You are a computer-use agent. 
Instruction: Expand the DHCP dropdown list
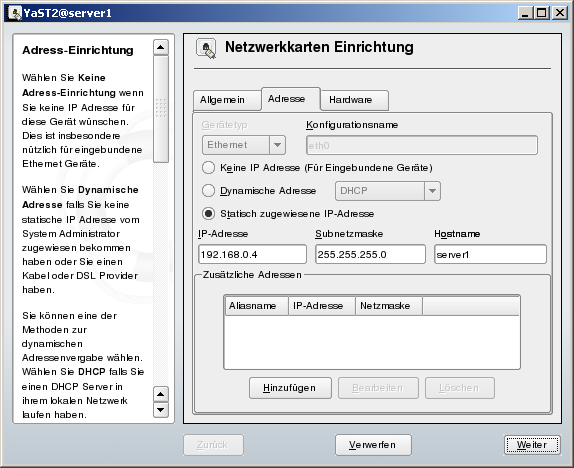(x=388, y=191)
